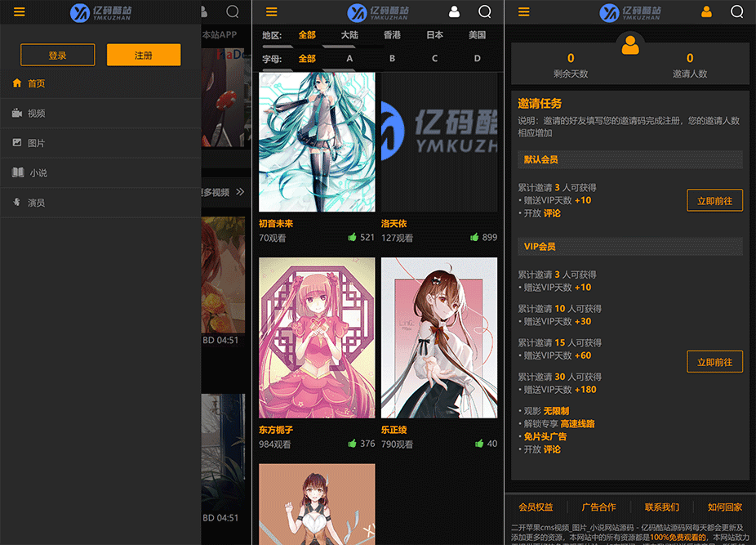Screen dimensions: 756x545
Task: Click the 亿码酷站 logo in left panel
Action: coord(100,12)
